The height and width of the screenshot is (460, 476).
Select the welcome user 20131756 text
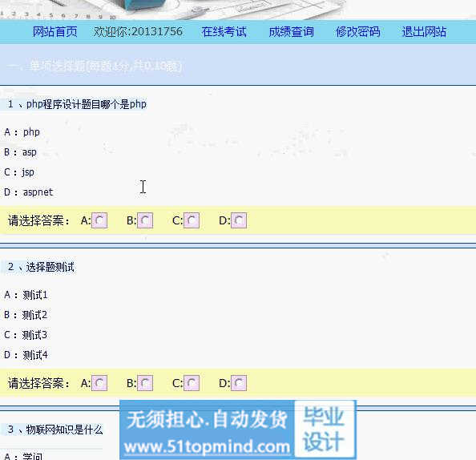138,31
